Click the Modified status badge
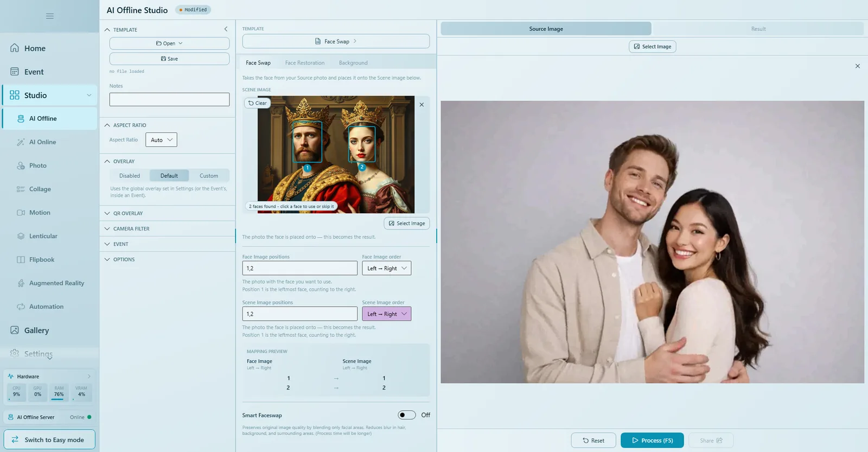 pyautogui.click(x=193, y=10)
